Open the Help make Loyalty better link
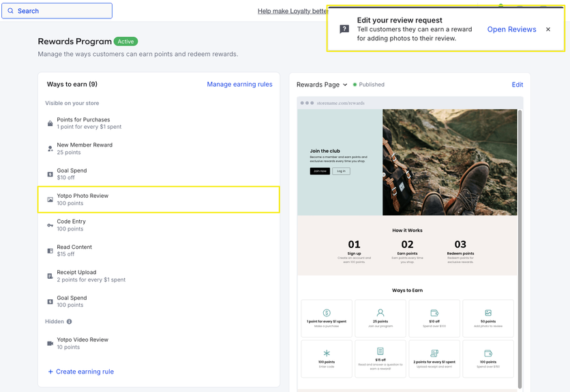 click(293, 11)
